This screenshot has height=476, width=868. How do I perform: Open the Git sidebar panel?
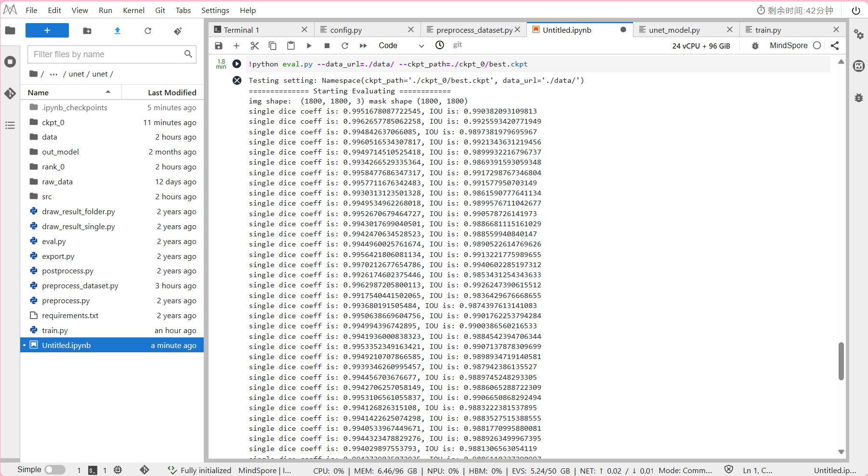click(10, 93)
